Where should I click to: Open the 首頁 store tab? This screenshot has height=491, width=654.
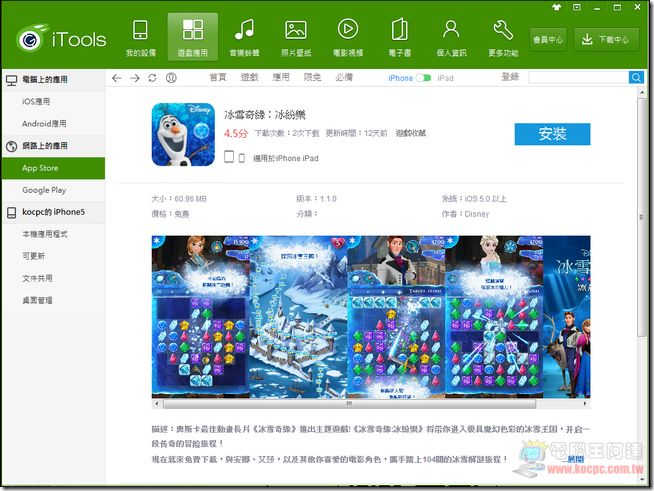218,77
